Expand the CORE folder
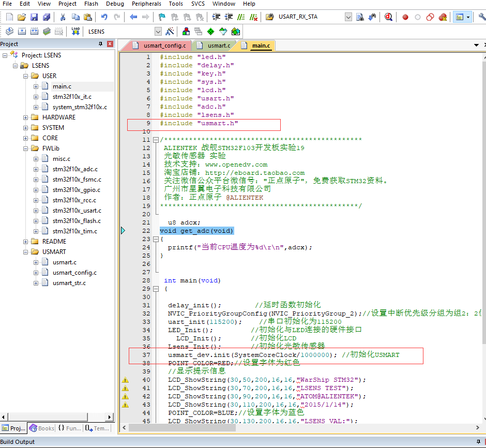 tap(26, 138)
